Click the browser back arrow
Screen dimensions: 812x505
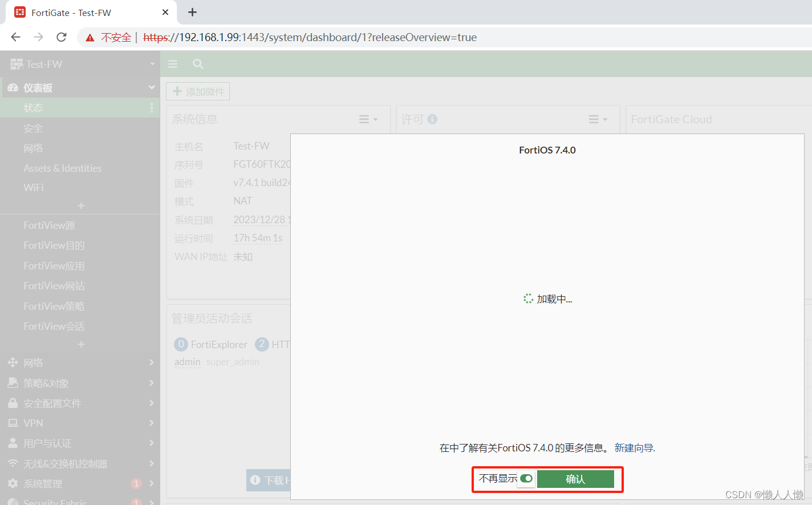point(15,37)
